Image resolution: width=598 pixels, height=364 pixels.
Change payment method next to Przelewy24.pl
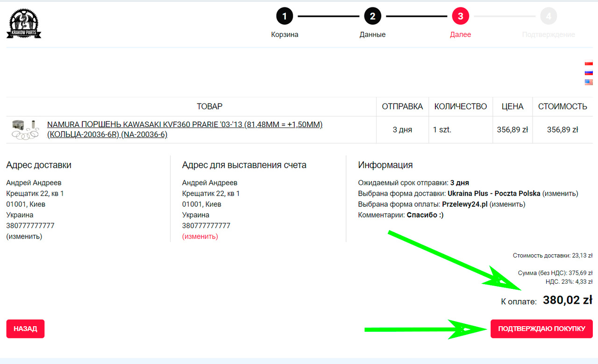click(x=507, y=204)
